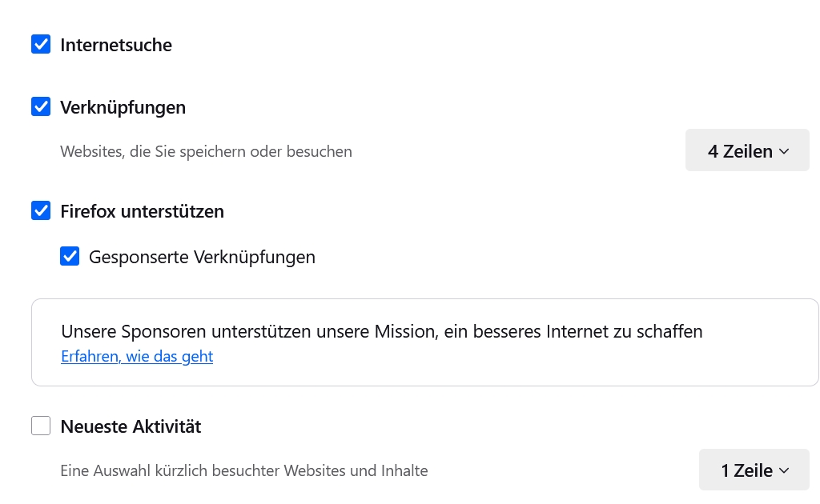Click description "Websites, die Sie speichern oder besuchen"
Viewport: 820px width, 504px height.
click(206, 151)
